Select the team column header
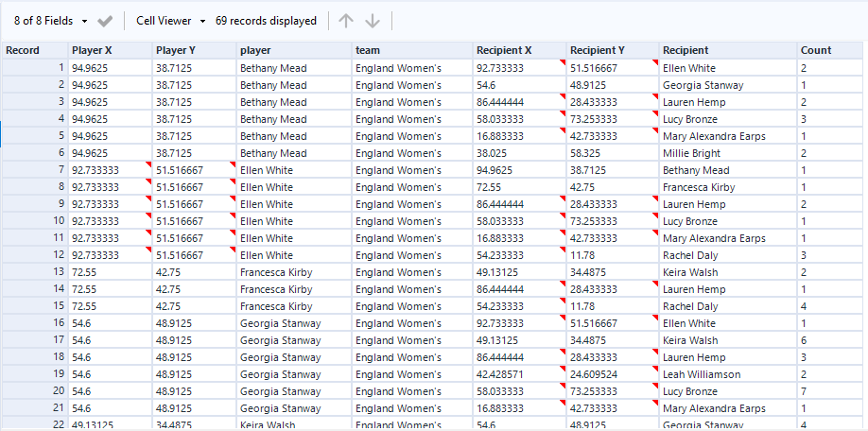 [x=411, y=50]
